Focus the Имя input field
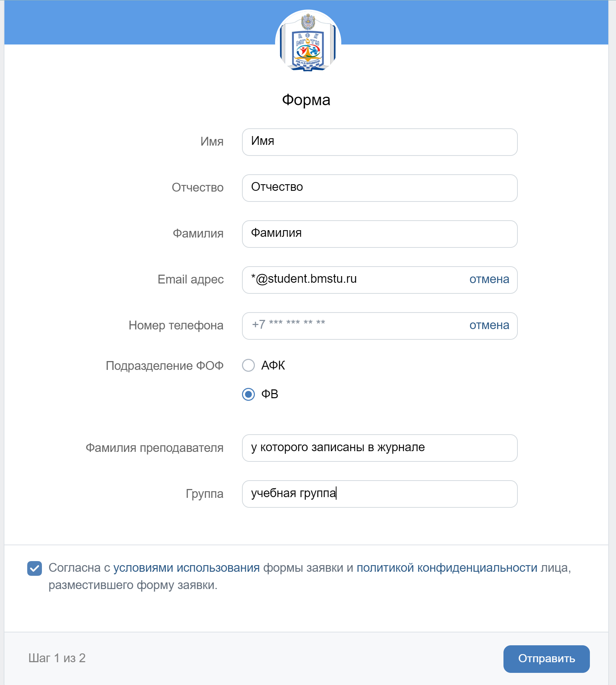 [380, 142]
